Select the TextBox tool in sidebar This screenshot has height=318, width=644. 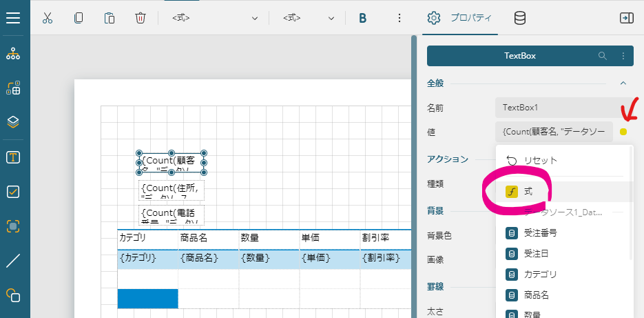(x=13, y=157)
